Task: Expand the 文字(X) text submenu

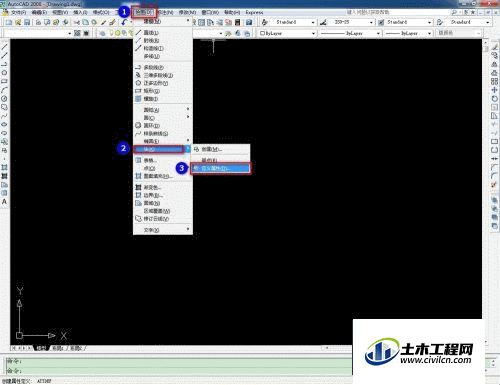Action: pos(163,230)
